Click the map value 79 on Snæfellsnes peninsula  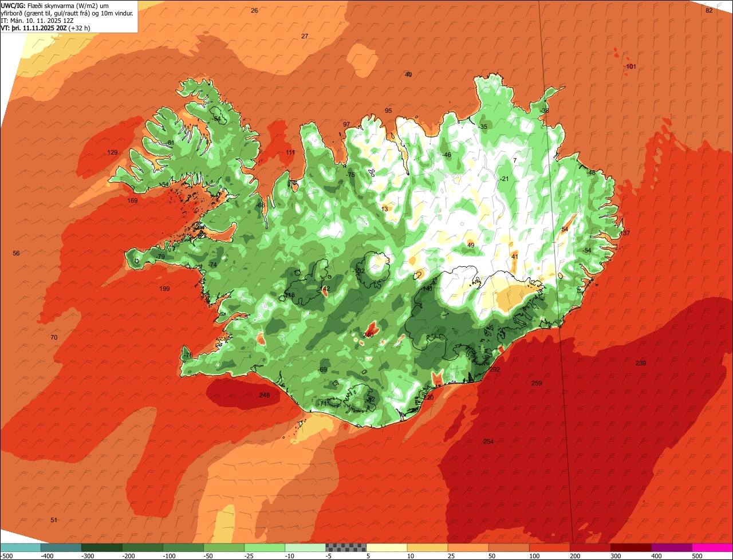[161, 257]
